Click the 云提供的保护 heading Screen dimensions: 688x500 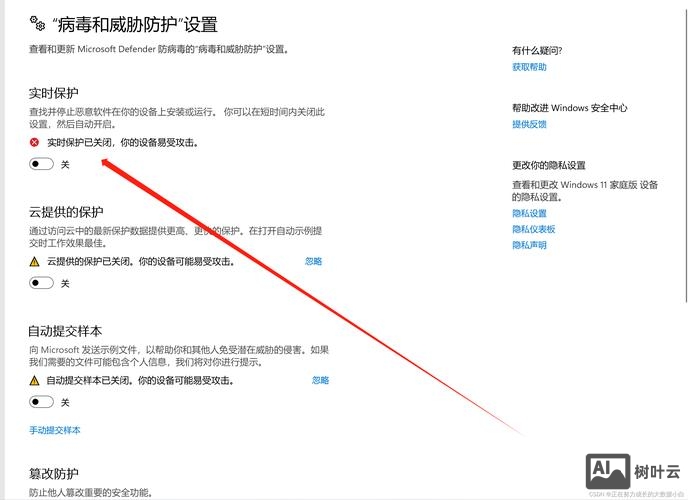66,212
